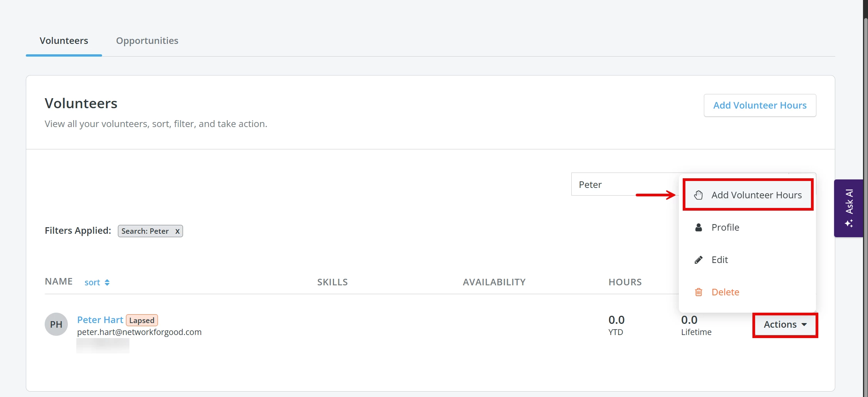Click the PH avatar for Peter Hart
The image size is (868, 397).
pos(56,324)
